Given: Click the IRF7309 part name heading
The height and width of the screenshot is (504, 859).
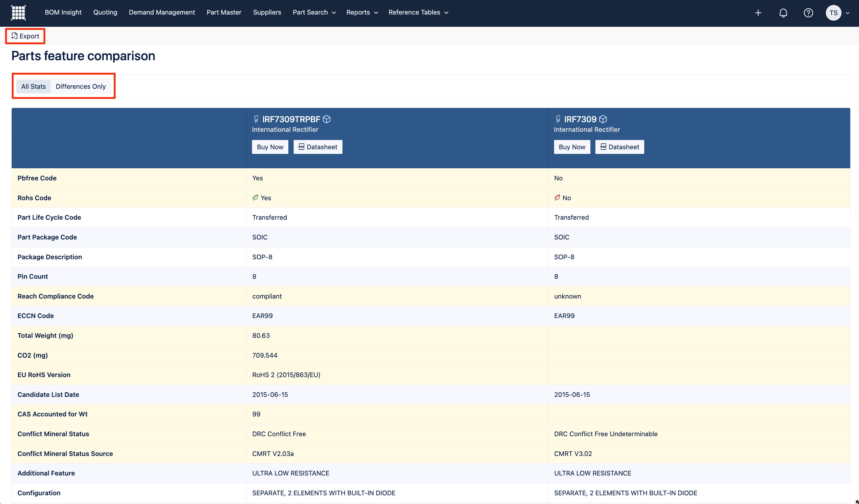Looking at the screenshot, I should 580,119.
